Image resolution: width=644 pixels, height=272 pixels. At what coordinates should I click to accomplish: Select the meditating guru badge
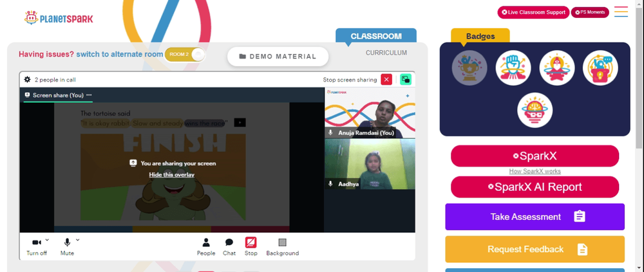(x=557, y=68)
